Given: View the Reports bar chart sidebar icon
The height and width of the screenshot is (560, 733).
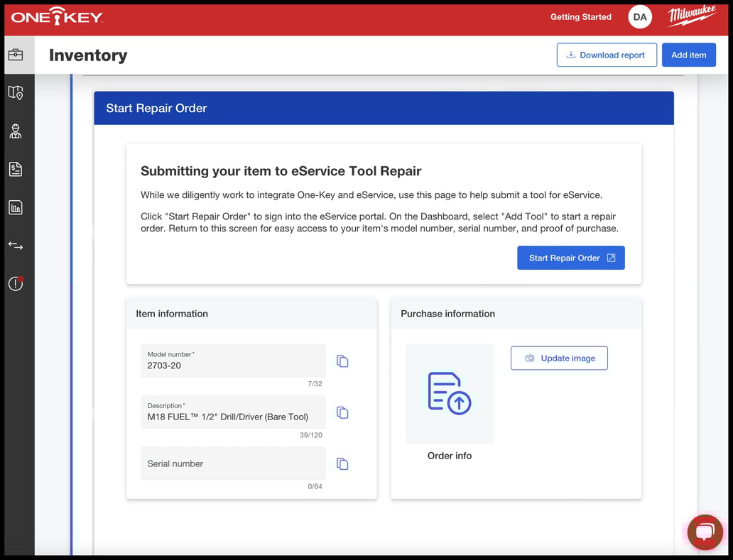Looking at the screenshot, I should click(15, 207).
